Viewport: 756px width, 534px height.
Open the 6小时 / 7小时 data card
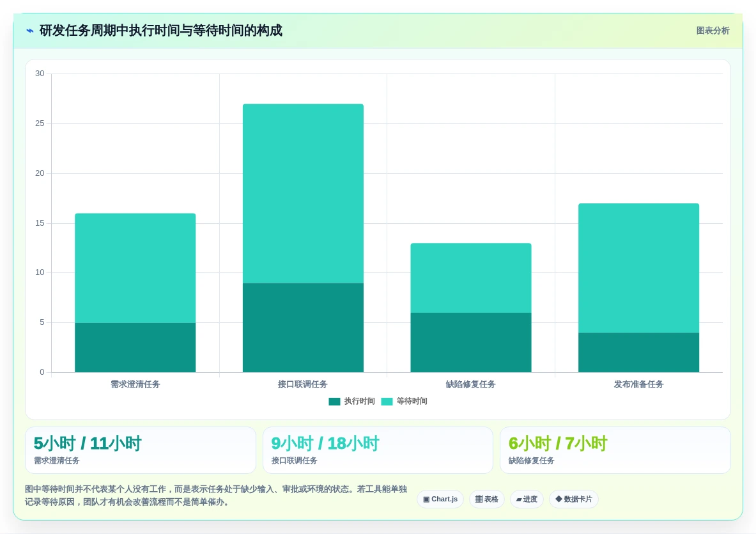pos(615,450)
